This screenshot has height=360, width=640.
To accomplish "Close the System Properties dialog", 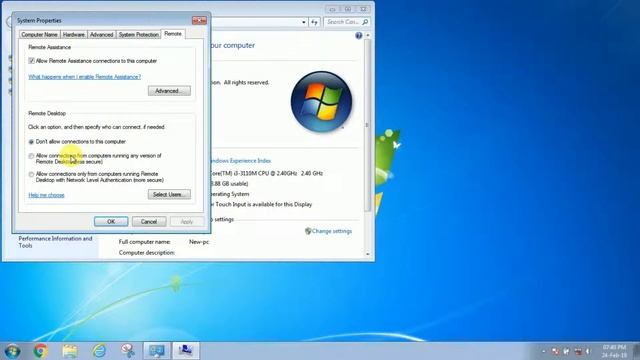I will click(199, 20).
